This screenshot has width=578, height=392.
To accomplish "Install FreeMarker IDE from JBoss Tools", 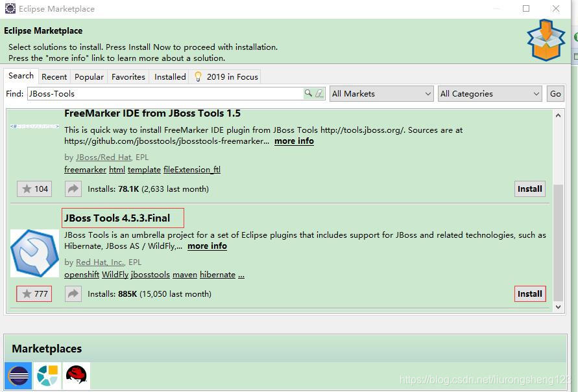I will pos(530,189).
